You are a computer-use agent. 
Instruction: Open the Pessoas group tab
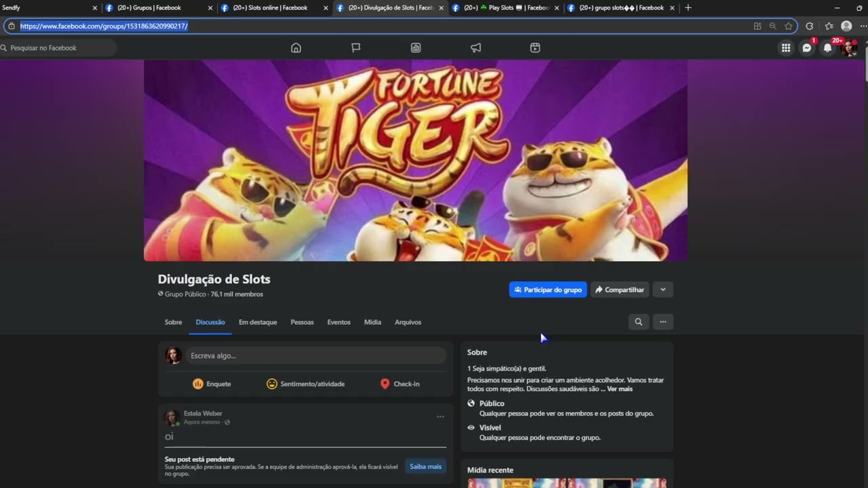click(x=302, y=322)
